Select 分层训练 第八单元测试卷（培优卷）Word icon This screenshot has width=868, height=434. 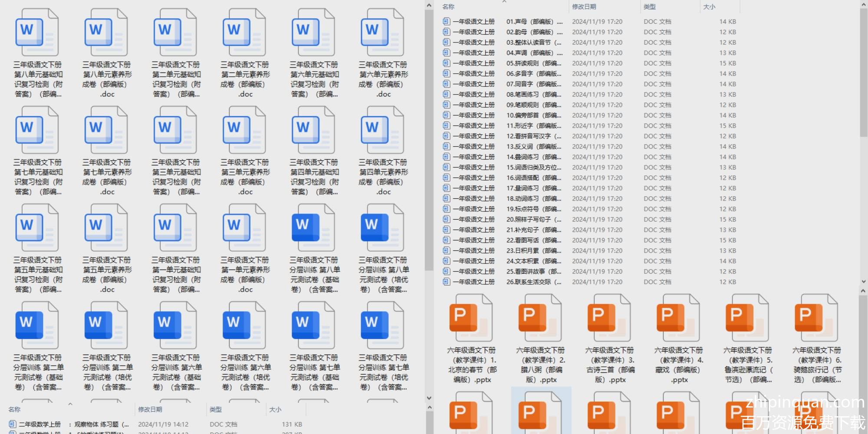click(x=382, y=227)
